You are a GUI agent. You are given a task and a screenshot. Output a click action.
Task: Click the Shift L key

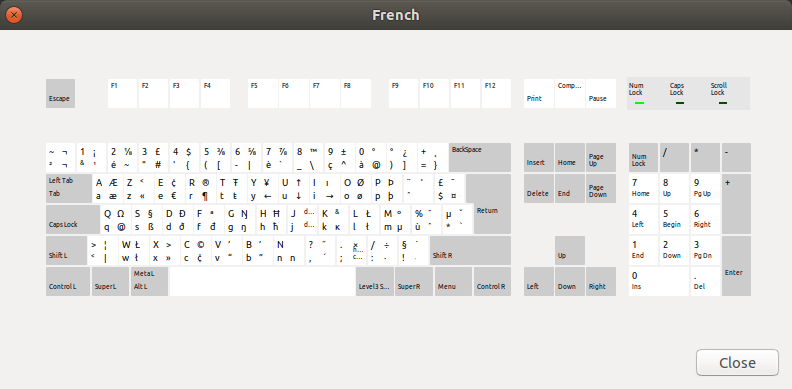click(x=66, y=250)
